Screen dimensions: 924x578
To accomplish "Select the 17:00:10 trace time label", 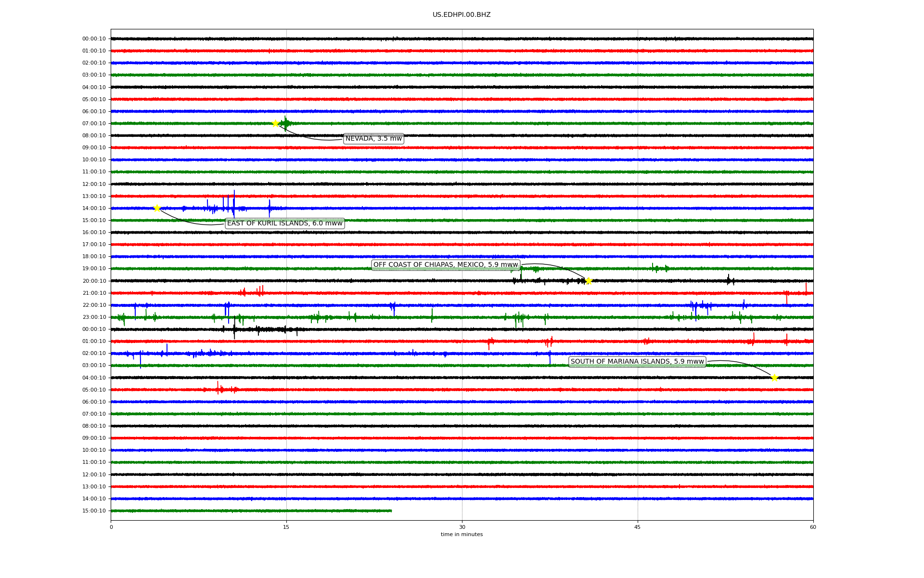I will (x=94, y=245).
